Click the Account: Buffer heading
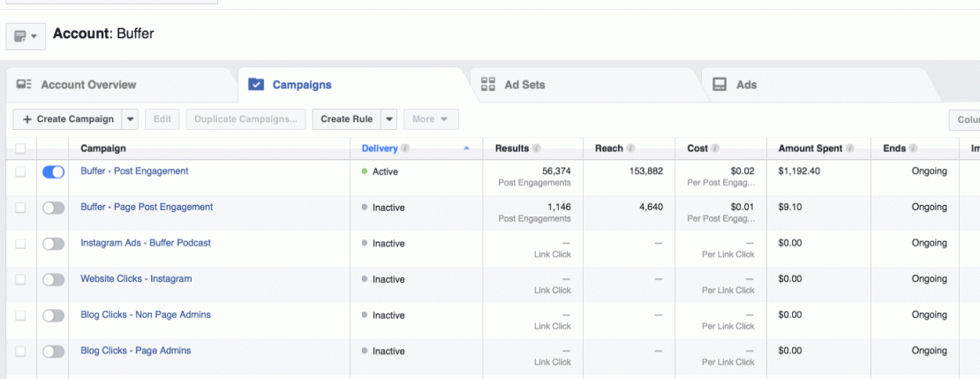Viewport: 980px width, 379px height. coord(103,34)
